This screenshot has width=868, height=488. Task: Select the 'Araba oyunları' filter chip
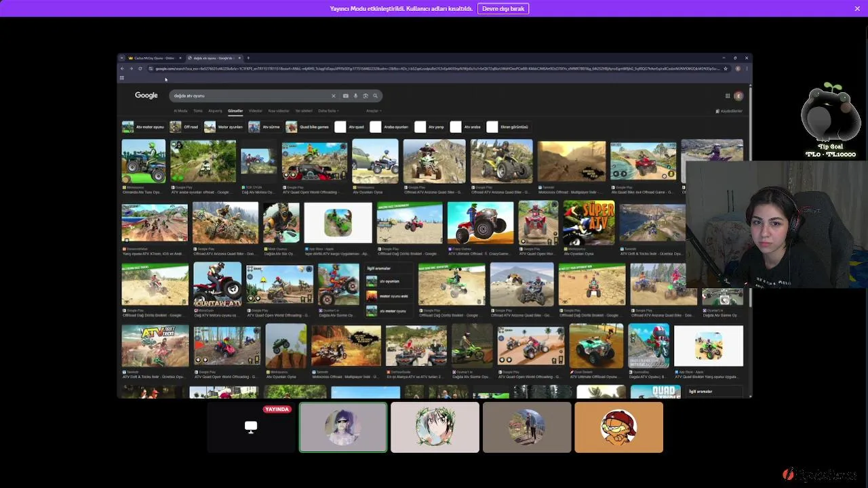[389, 127]
